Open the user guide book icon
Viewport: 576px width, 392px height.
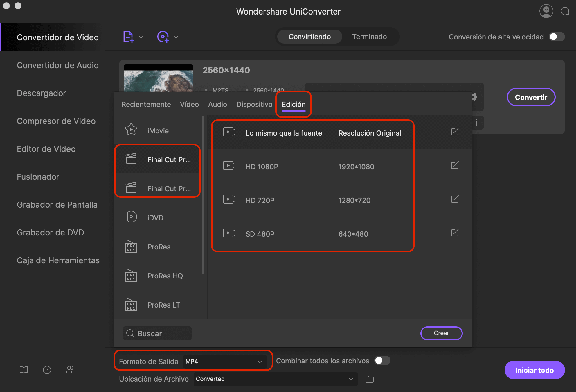[24, 370]
